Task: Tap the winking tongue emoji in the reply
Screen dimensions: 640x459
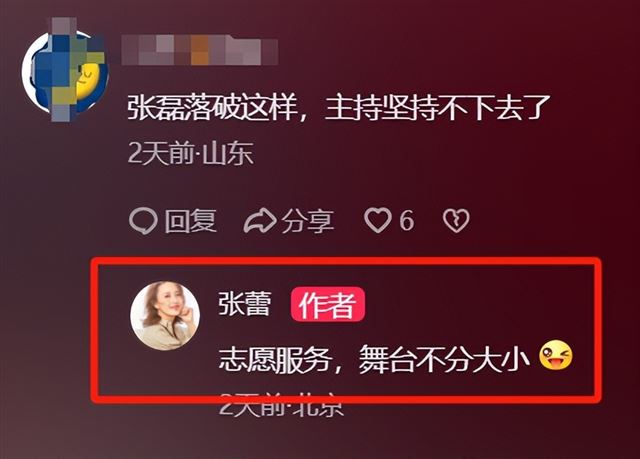Action: (x=556, y=355)
